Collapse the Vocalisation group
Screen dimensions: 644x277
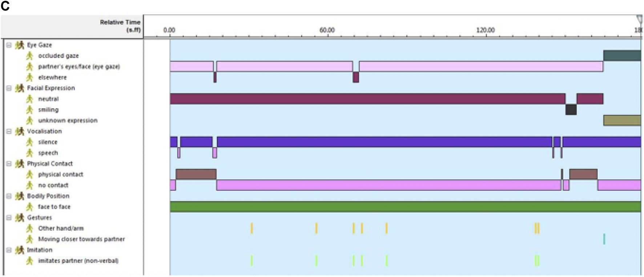point(9,131)
